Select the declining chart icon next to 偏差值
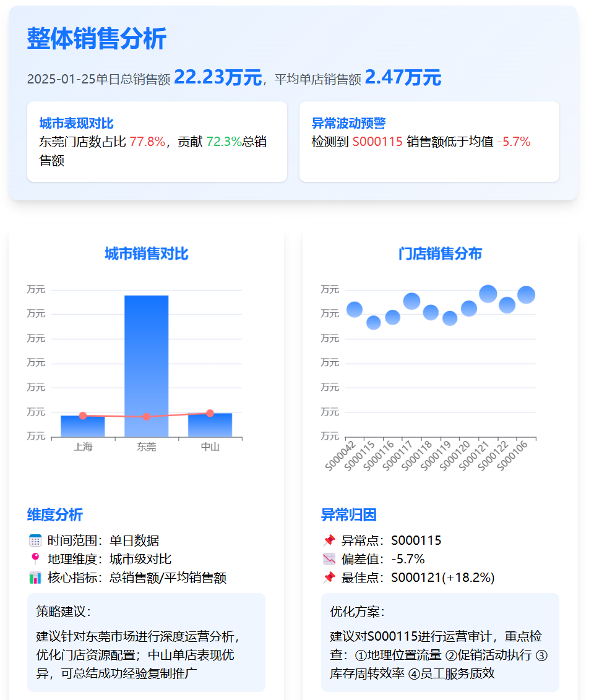Viewport: 594px width, 700px height. click(x=328, y=558)
